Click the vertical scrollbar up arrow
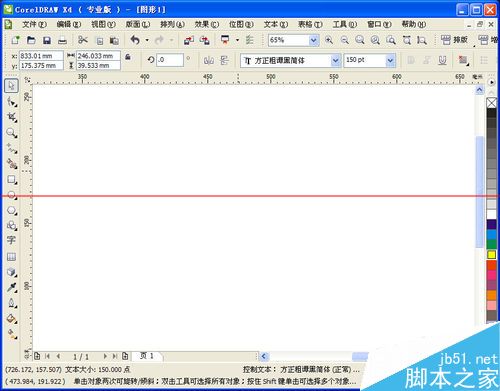500x391 pixels. pyautogui.click(x=479, y=90)
